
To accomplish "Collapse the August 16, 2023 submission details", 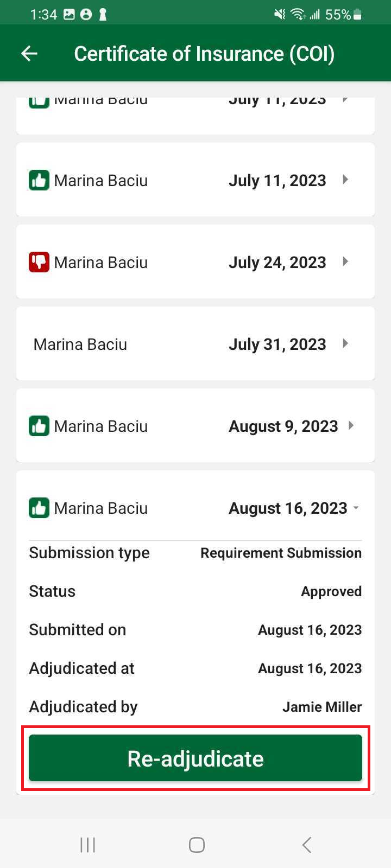I will point(356,508).
